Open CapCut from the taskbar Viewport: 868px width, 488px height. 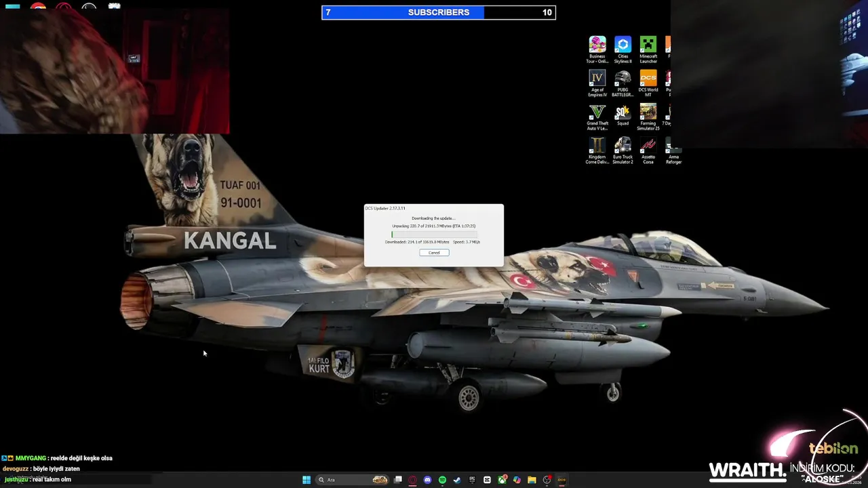(487, 480)
